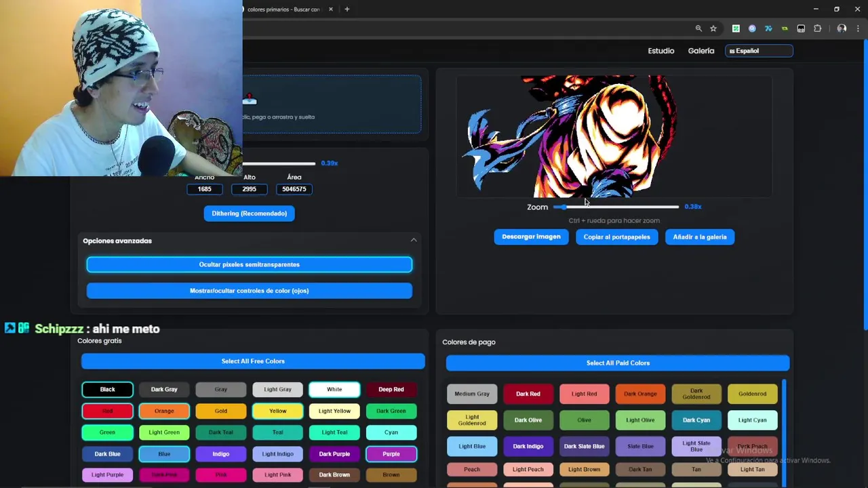Toggle Mostrar/ocultar controles de color (ojos)
The height and width of the screenshot is (488, 868).
click(x=249, y=291)
